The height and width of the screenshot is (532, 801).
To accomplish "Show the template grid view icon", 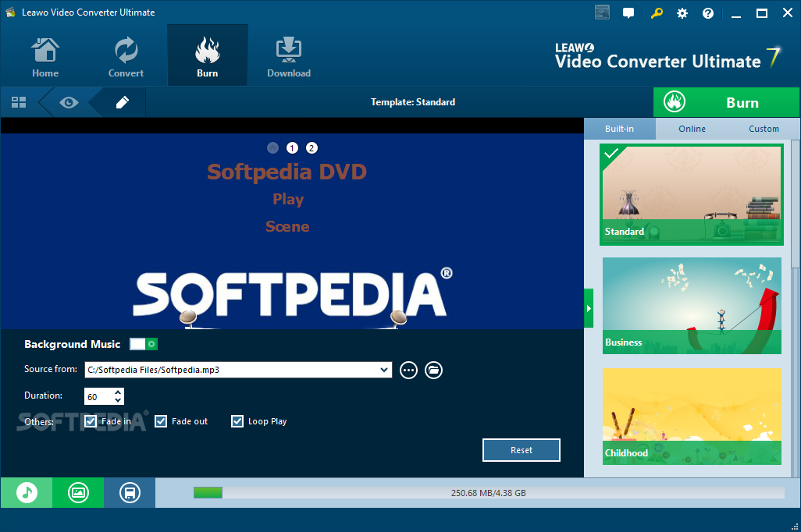I will click(19, 102).
